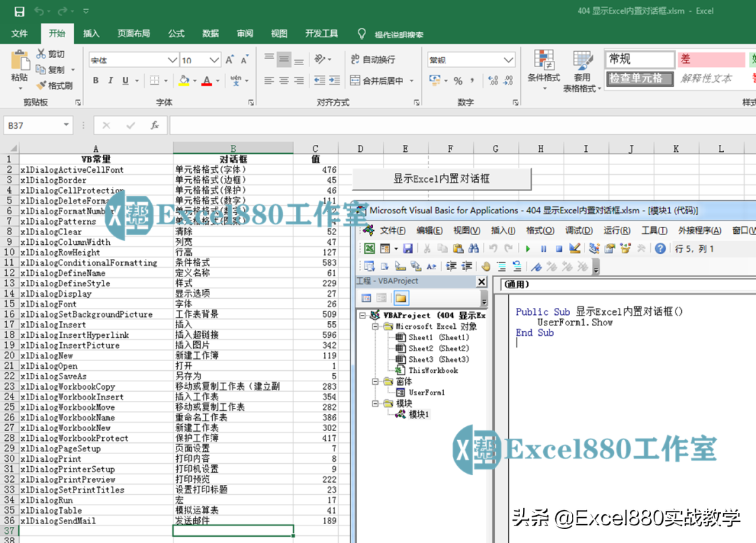
Task: Collapse the 窗体 forms folder
Action: click(x=376, y=381)
